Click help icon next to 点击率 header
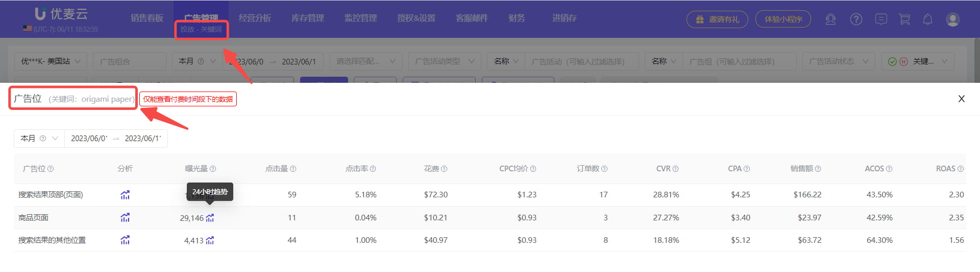980x272 pixels. point(373,169)
